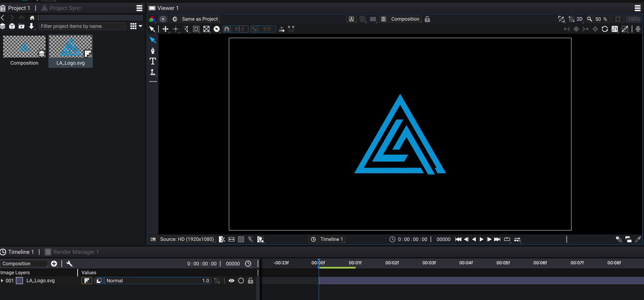Open the timeline wrench settings
The height and width of the screenshot is (300, 644).
point(70,264)
